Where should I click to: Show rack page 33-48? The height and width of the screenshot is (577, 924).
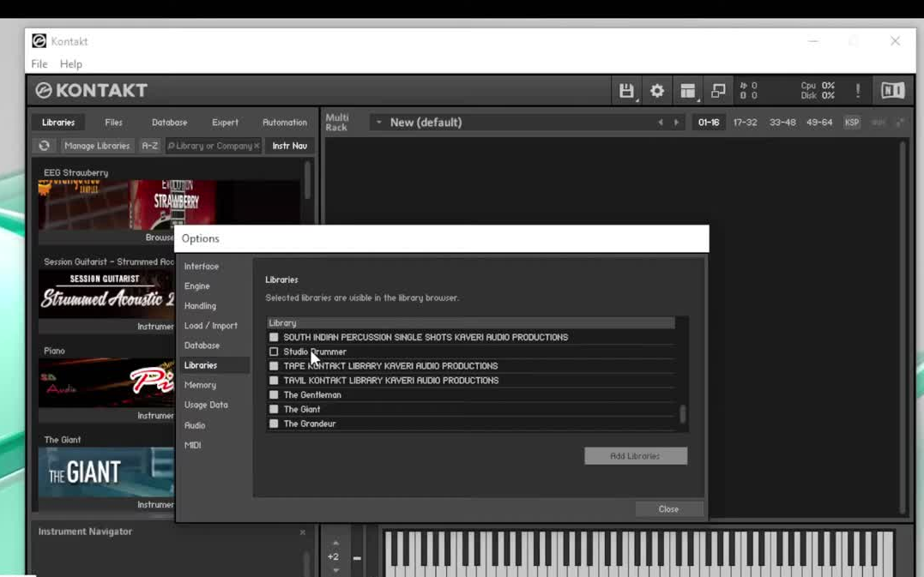point(782,123)
